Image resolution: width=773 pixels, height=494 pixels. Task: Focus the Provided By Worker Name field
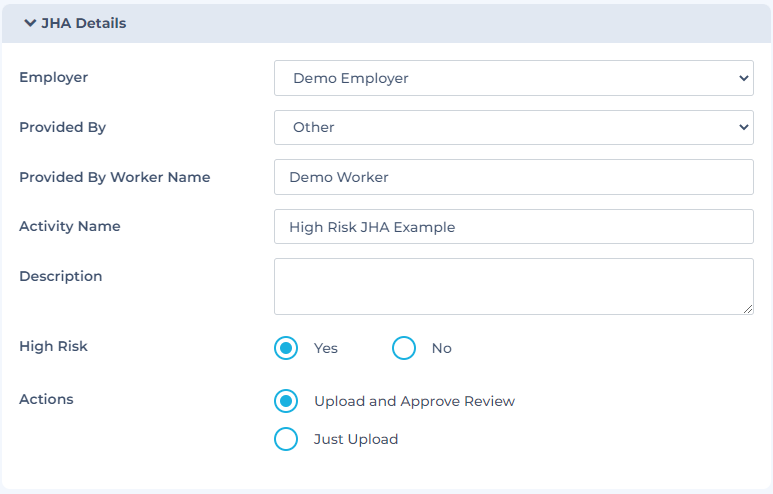pos(514,177)
